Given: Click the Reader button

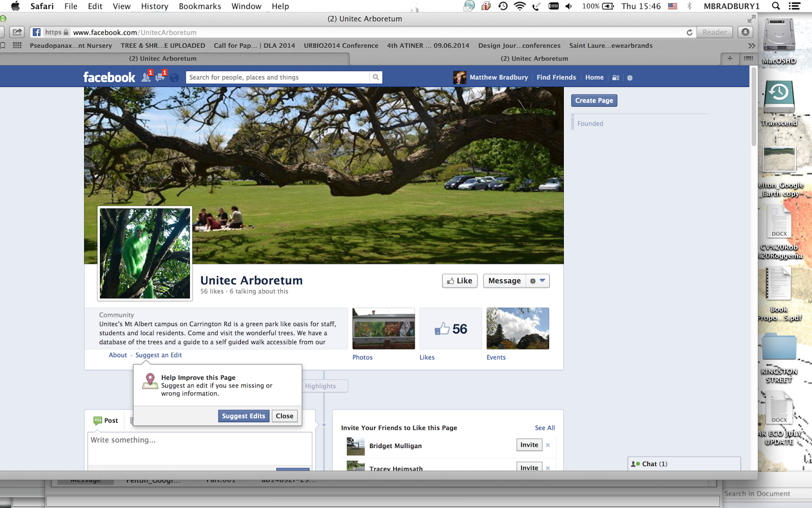Looking at the screenshot, I should pyautogui.click(x=715, y=32).
